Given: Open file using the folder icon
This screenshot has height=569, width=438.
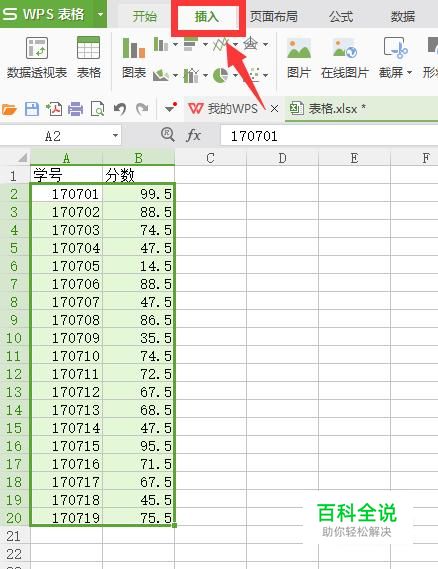Looking at the screenshot, I should [9, 109].
